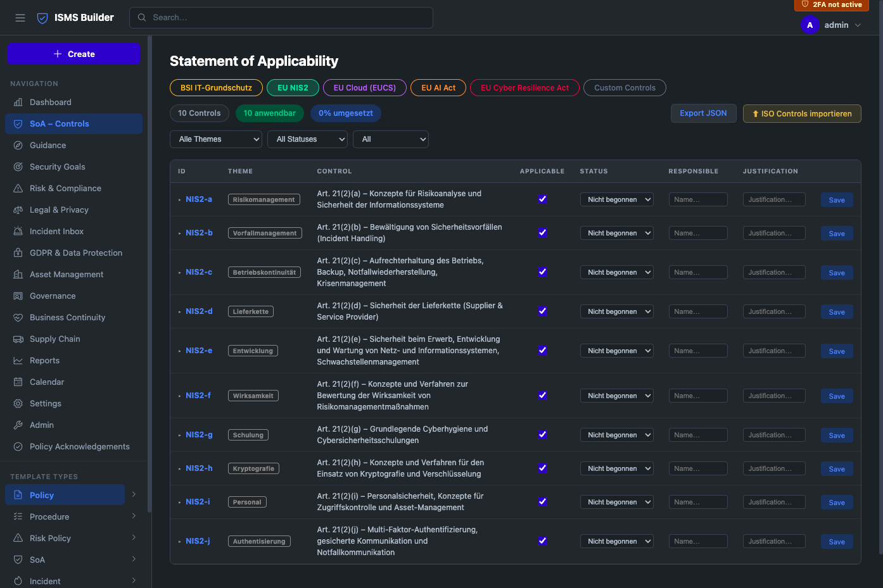Save the NIS2-e control row
Viewport: 883px width, 588px height.
(x=837, y=351)
